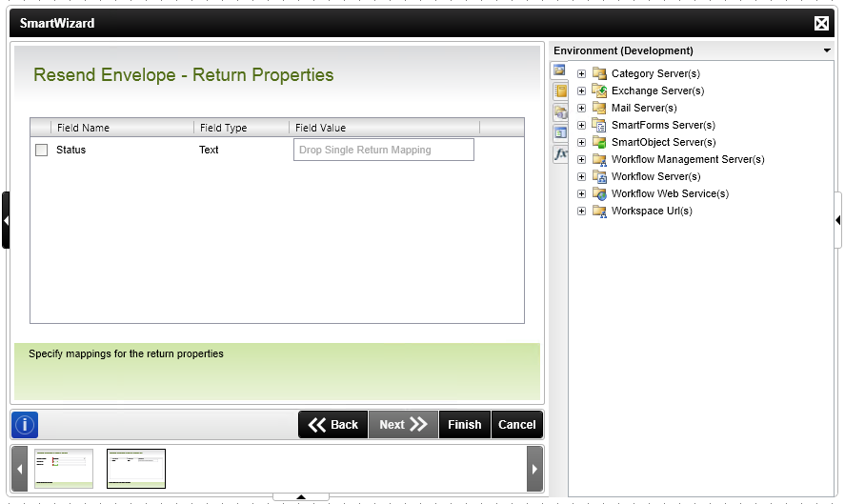Click the Workflow Management Server(s) folder icon
This screenshot has height=504, width=845.
(x=599, y=159)
